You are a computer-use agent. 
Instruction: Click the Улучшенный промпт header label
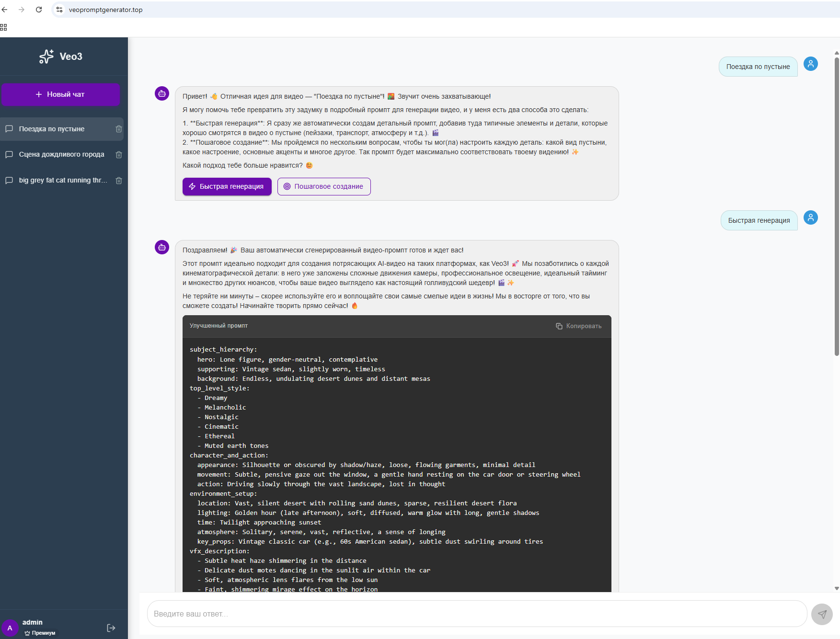click(219, 326)
